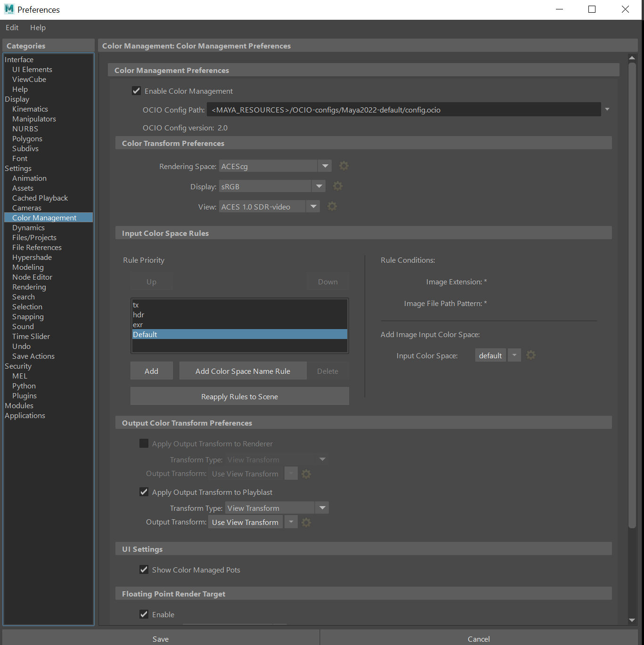
Task: Click Renderer Output Transform gear icon
Action: pyautogui.click(x=306, y=474)
